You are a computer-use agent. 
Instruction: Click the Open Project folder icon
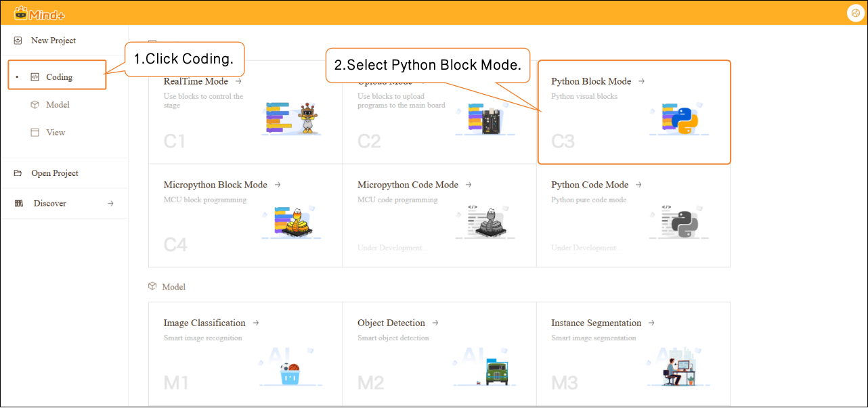click(x=18, y=173)
